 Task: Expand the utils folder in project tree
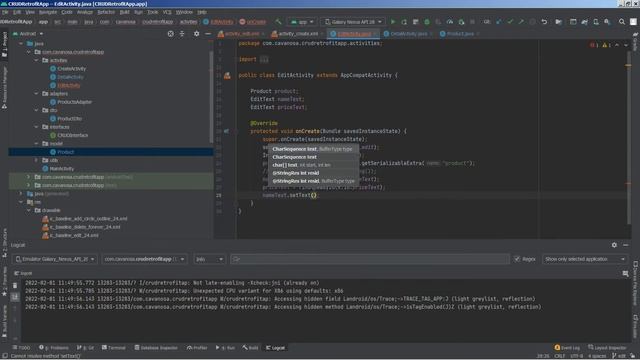click(36, 160)
